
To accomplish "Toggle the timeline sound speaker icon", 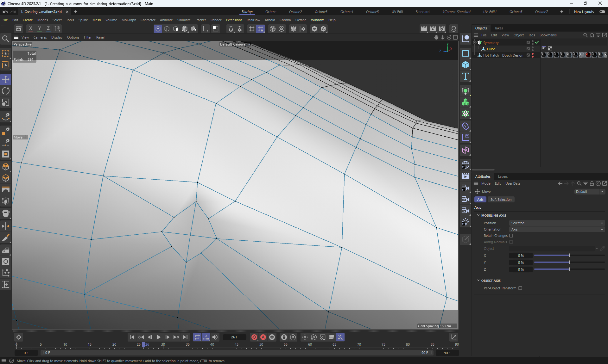I will coord(215,337).
